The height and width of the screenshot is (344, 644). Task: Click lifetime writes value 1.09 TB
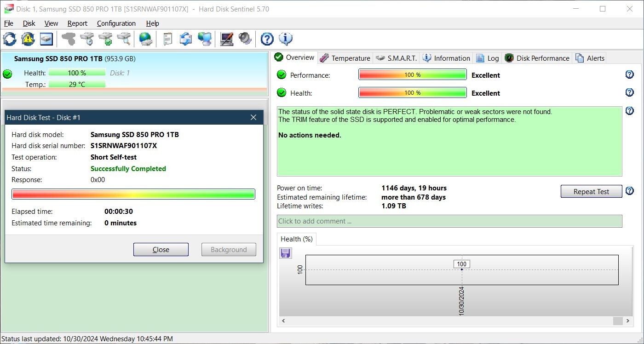click(394, 206)
